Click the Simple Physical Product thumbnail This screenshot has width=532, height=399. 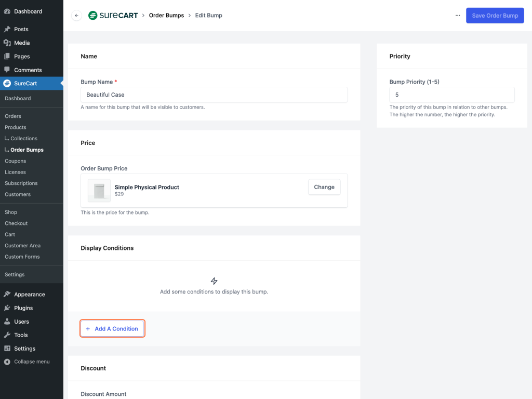(x=99, y=191)
